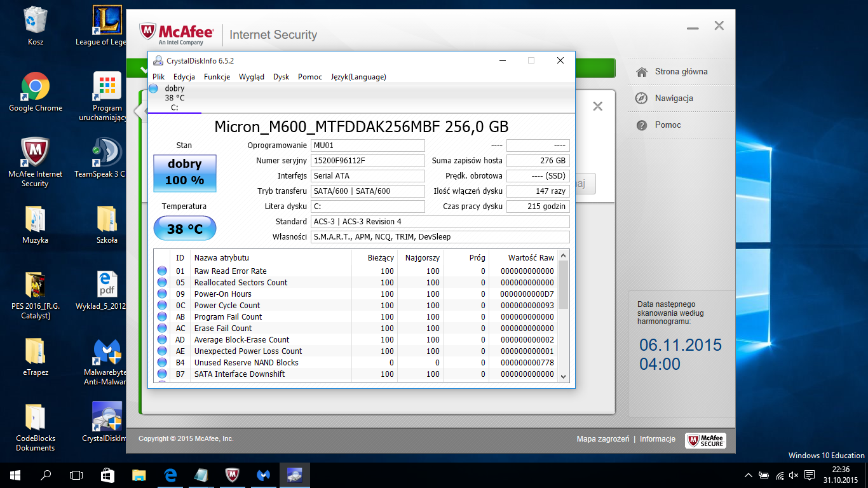The height and width of the screenshot is (488, 868).
Task: Click the McAfee help question mark icon
Action: pyautogui.click(x=642, y=125)
